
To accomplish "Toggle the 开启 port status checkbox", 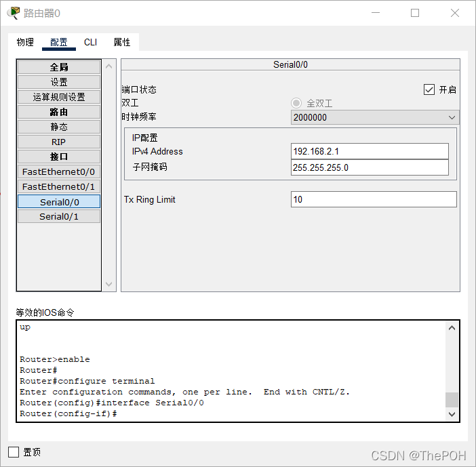I will [429, 90].
